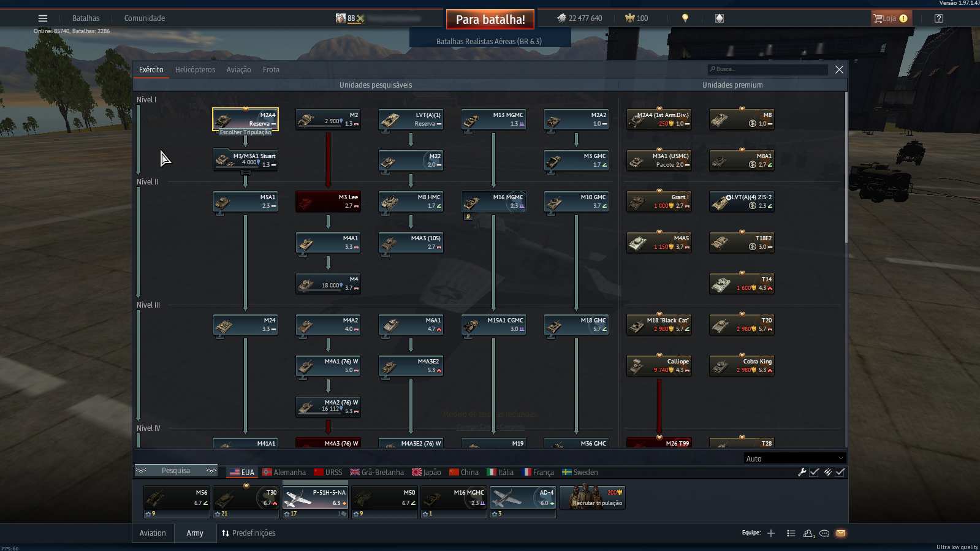Expand the Auto dropdown
The height and width of the screenshot is (551, 980).
point(794,458)
